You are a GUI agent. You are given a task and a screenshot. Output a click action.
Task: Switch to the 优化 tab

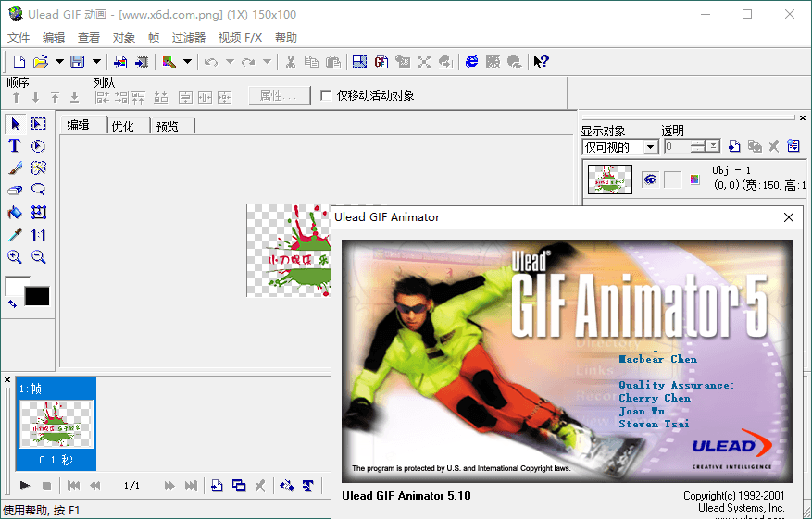tap(123, 126)
